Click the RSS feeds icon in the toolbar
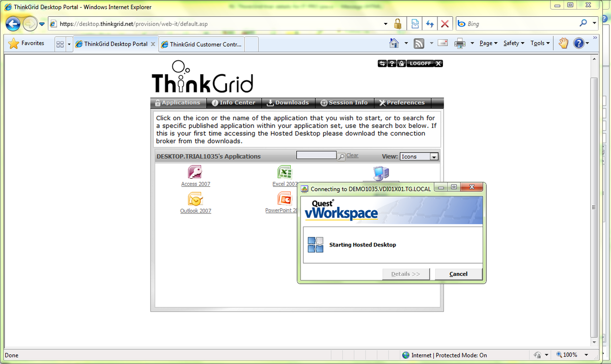611x364 pixels. coord(418,43)
